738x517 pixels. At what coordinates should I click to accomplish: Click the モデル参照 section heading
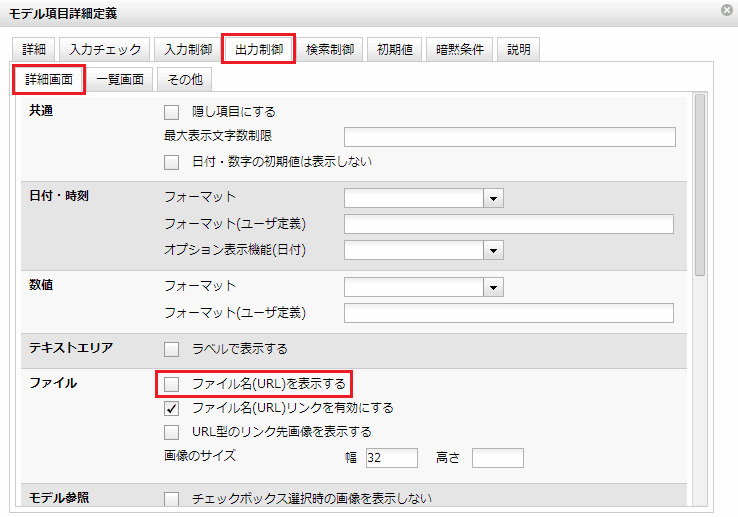click(59, 498)
